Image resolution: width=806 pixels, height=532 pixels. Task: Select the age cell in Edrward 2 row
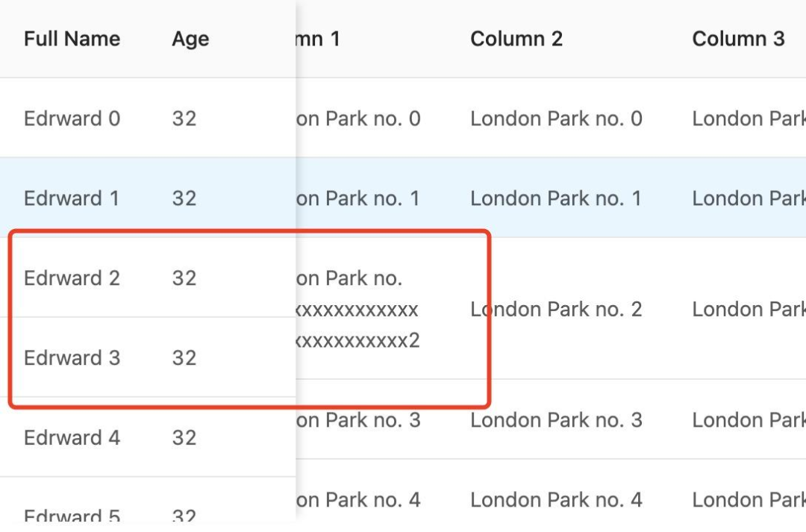tap(184, 278)
